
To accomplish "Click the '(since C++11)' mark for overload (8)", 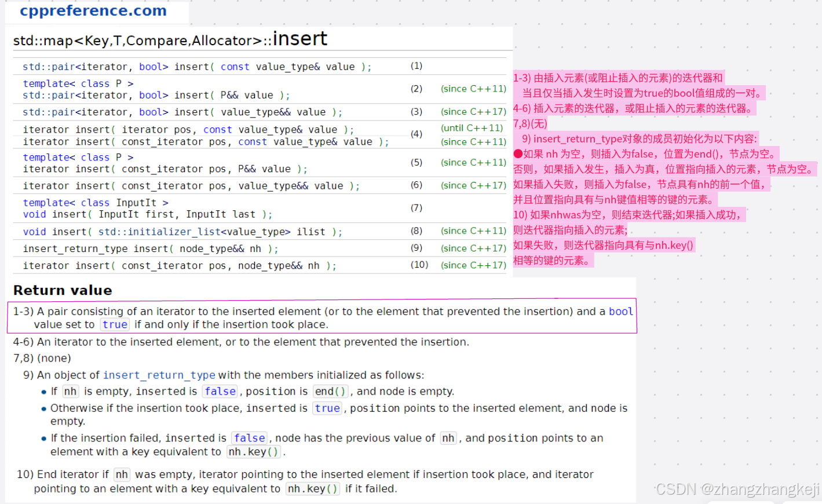I will pos(473,231).
